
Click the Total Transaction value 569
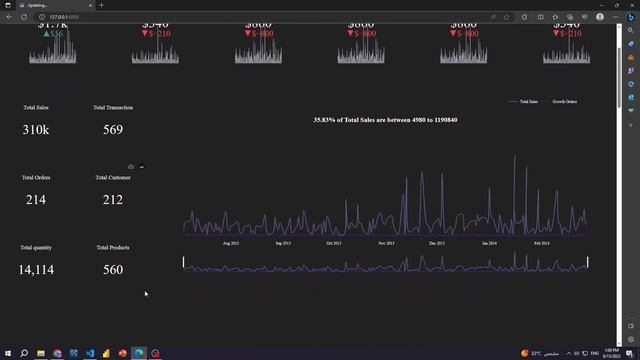coord(113,130)
